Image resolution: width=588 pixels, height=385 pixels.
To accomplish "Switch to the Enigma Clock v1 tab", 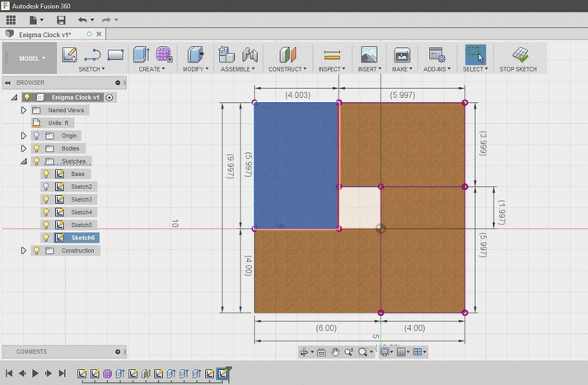I will click(x=44, y=35).
